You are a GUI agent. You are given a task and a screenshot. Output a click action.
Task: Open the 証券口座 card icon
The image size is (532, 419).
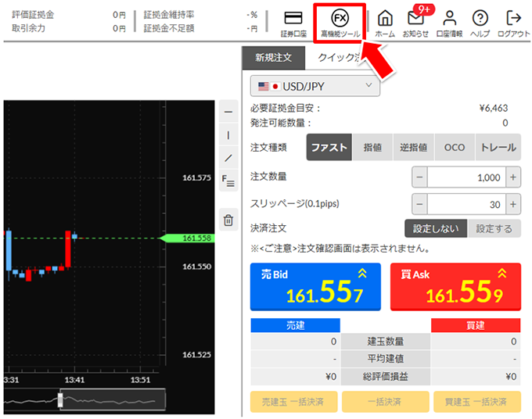(293, 23)
